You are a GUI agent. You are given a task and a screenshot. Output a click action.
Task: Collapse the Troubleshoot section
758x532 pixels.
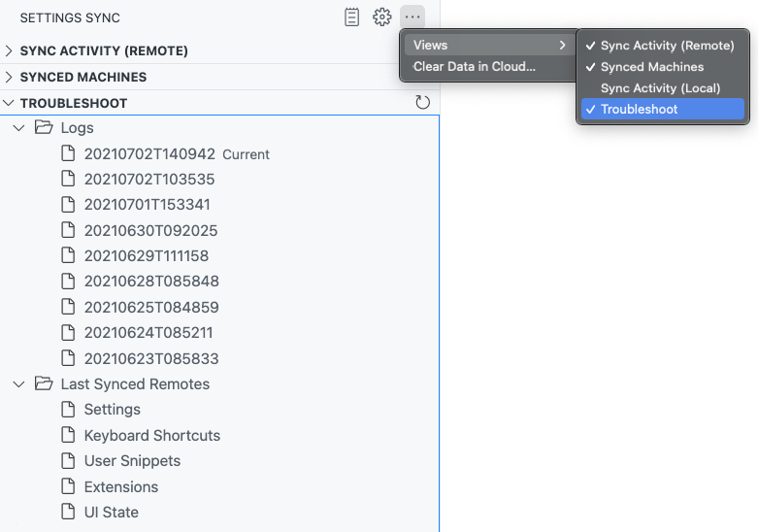(73, 103)
